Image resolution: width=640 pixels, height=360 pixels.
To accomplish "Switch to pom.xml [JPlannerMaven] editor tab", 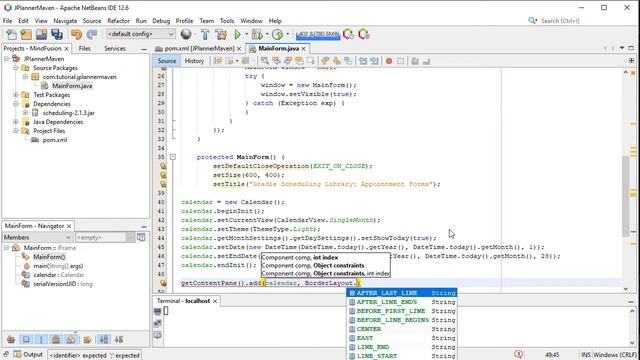I will (x=199, y=49).
